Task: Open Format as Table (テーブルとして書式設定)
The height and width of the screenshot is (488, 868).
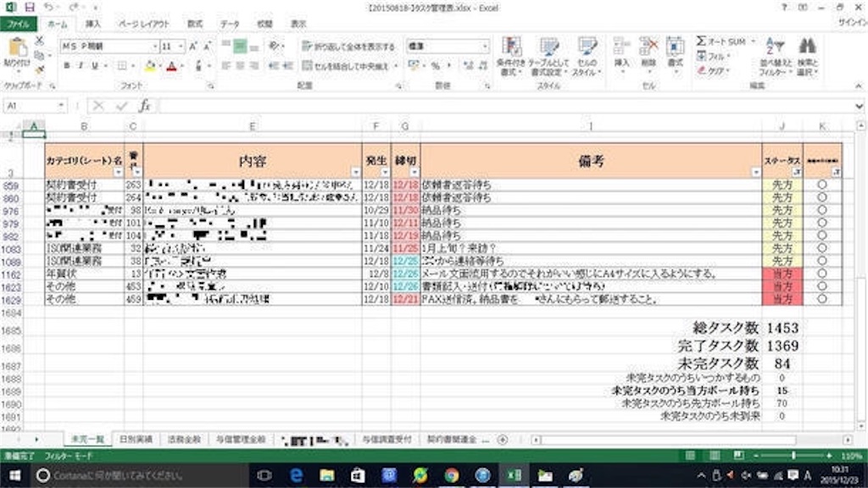Action: click(x=548, y=56)
